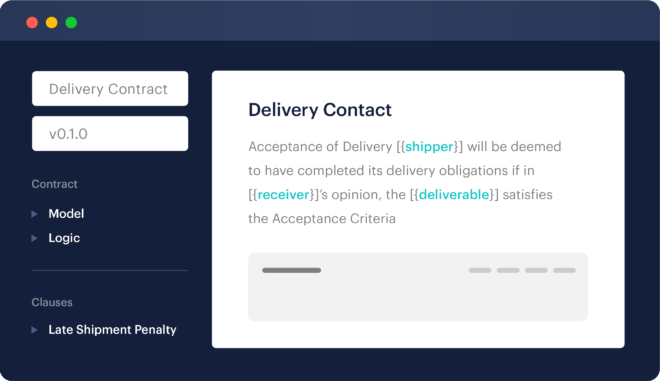This screenshot has width=660, height=381.
Task: Expand the Logic disclosure triangle
Action: pos(35,238)
